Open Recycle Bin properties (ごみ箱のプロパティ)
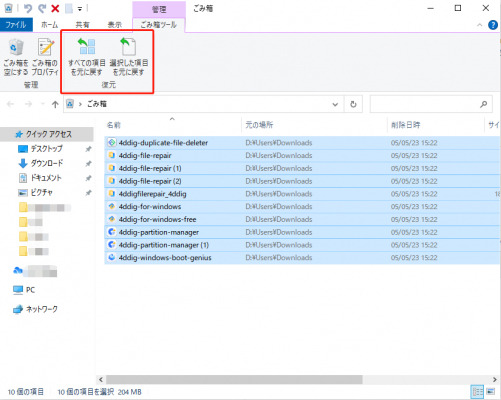The image size is (501, 400). (x=45, y=57)
